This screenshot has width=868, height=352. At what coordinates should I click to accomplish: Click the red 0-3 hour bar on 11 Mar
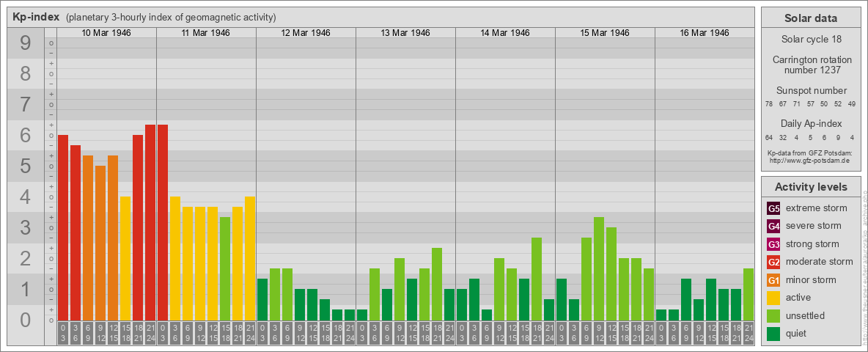click(x=163, y=222)
